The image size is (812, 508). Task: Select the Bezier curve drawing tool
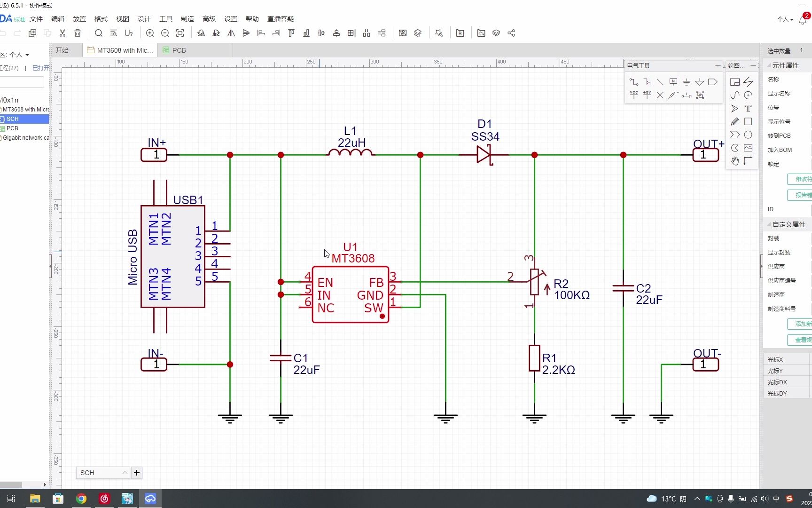coord(735,95)
